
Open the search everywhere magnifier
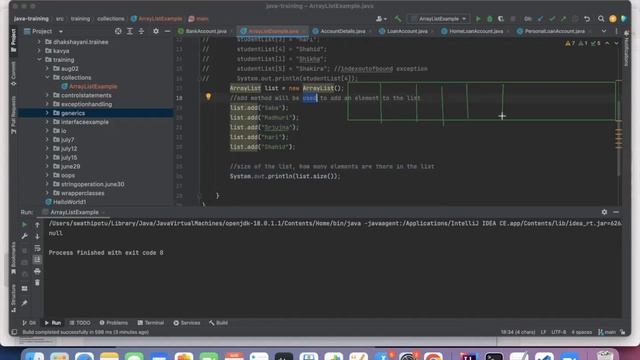601,19
